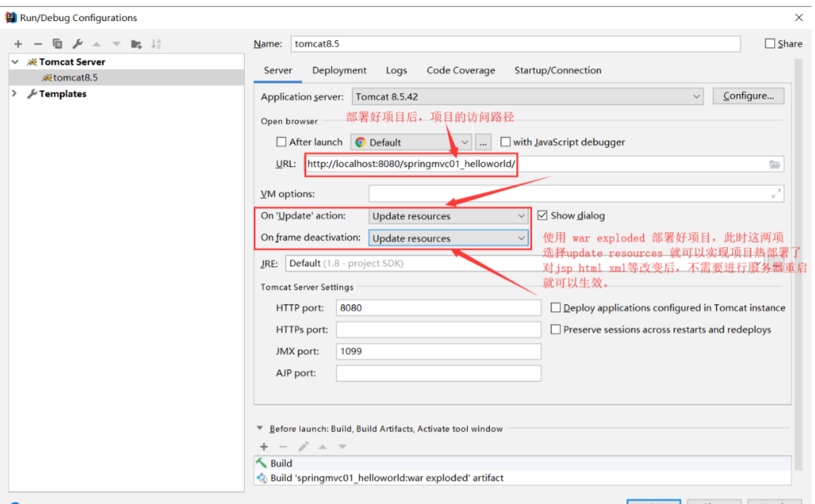
Task: Click the Name input field
Action: [x=515, y=44]
